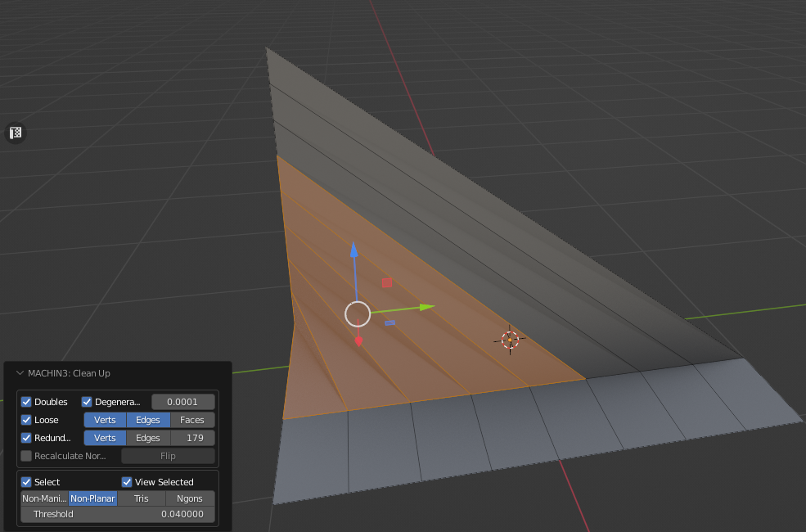Choose Non-Manifold selection mode
Image resolution: width=806 pixels, height=532 pixels.
coord(45,498)
